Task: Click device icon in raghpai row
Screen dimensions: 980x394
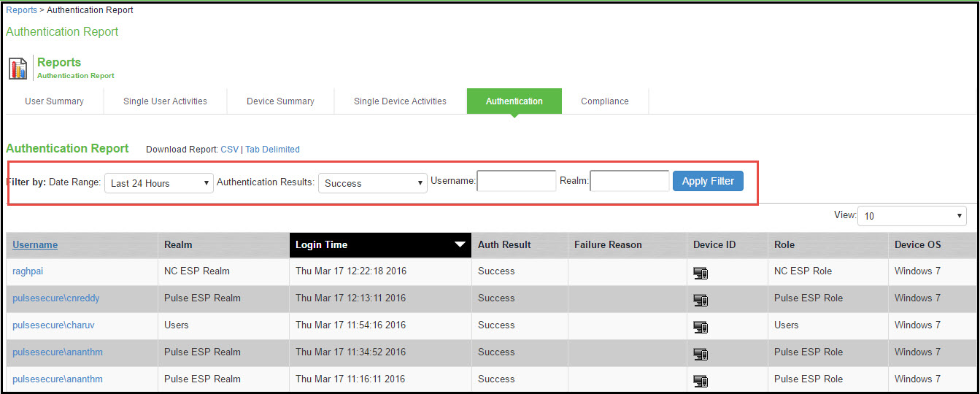Action: pyautogui.click(x=701, y=273)
